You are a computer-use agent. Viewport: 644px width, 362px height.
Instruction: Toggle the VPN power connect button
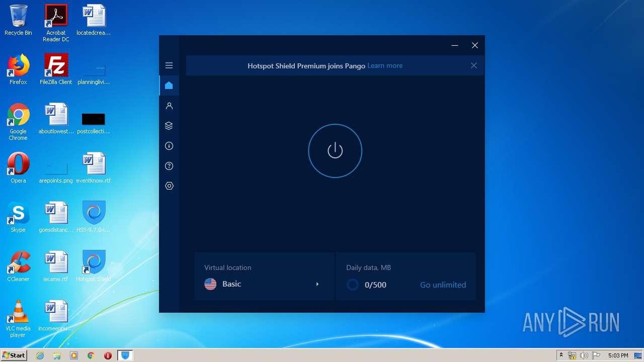click(335, 151)
